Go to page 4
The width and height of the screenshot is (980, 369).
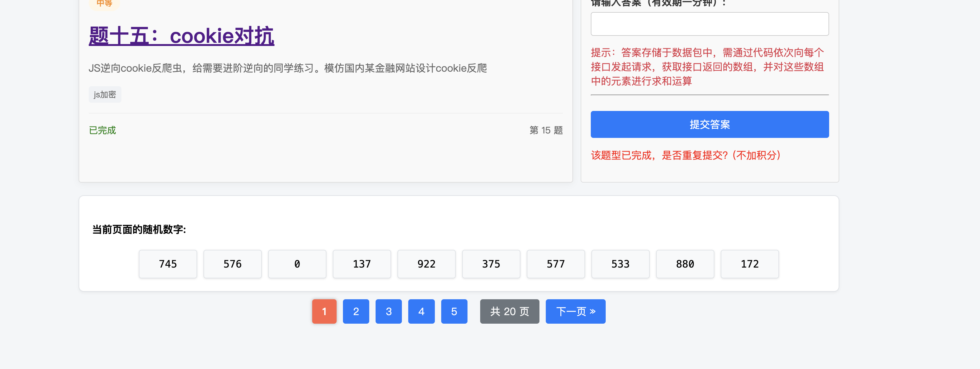(x=421, y=311)
